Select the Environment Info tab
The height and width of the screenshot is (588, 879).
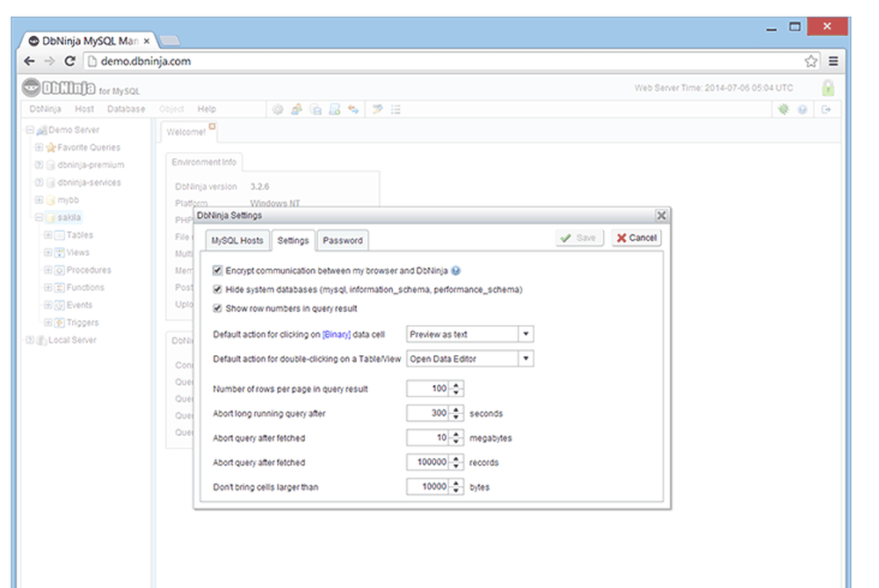[x=204, y=162]
